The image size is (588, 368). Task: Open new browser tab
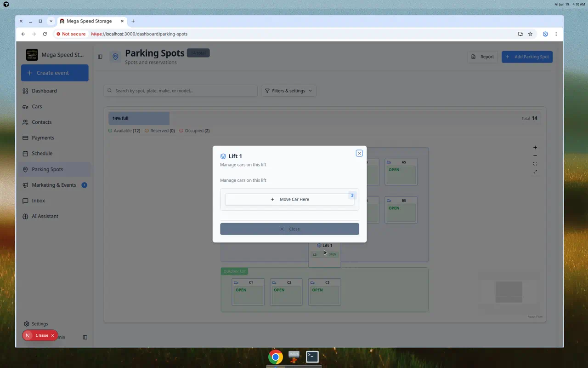(133, 21)
